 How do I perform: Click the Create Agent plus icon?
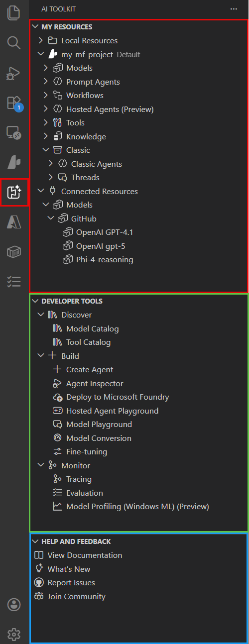pos(57,370)
